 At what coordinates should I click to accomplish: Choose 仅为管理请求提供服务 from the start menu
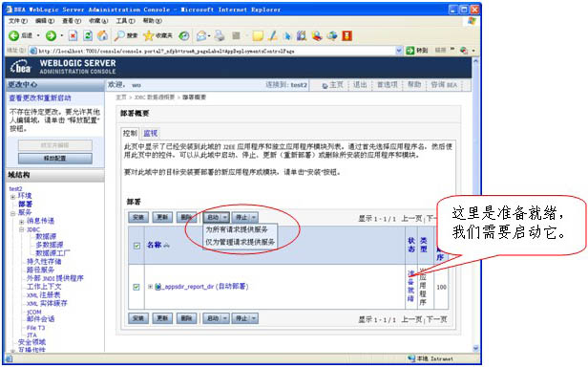[x=240, y=242]
